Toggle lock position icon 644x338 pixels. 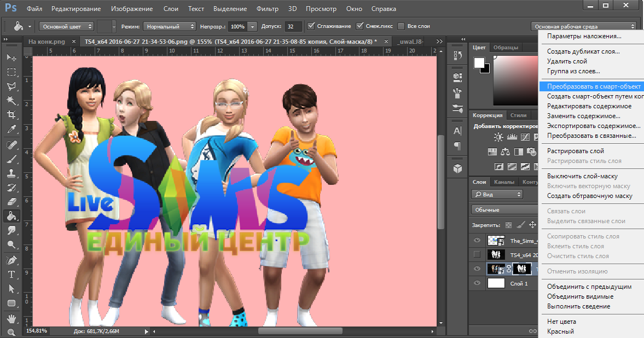pos(532,225)
